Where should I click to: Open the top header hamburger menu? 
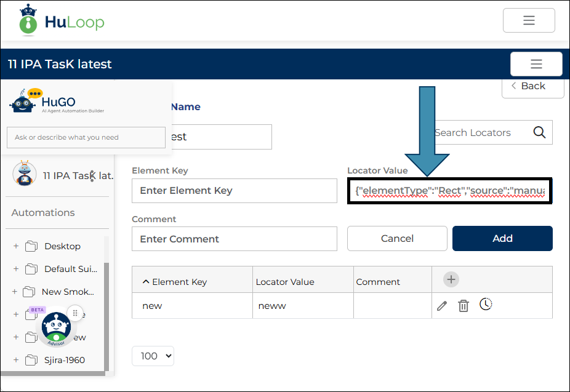coord(529,20)
